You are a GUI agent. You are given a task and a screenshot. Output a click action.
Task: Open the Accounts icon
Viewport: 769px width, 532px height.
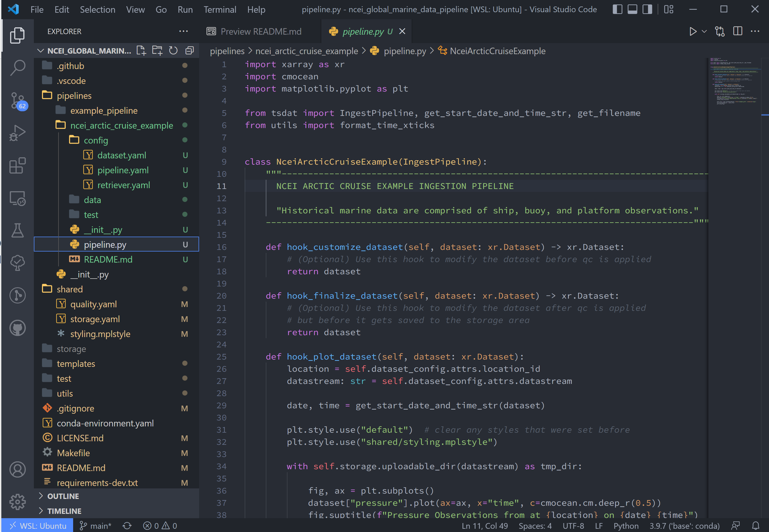(17, 469)
